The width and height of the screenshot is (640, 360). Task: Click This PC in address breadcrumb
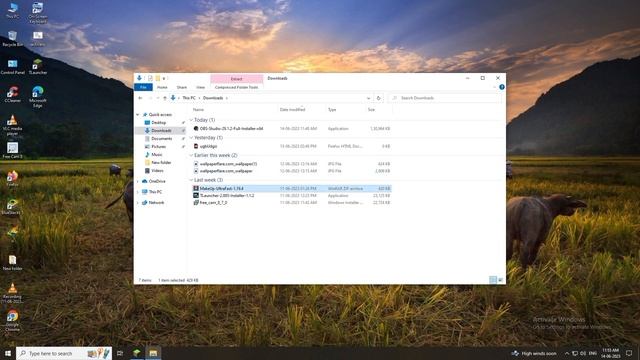189,98
